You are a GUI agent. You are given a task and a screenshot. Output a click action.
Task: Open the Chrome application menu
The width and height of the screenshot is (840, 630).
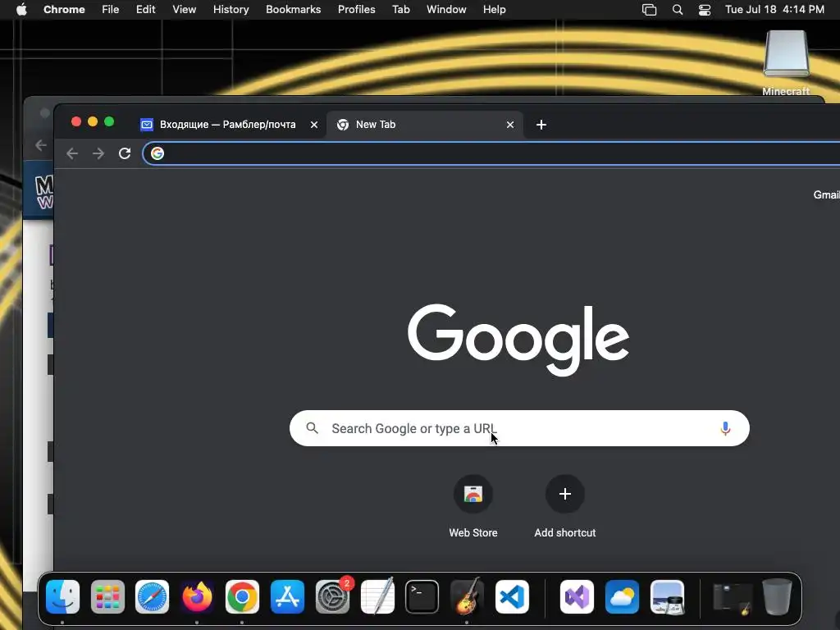coord(64,10)
